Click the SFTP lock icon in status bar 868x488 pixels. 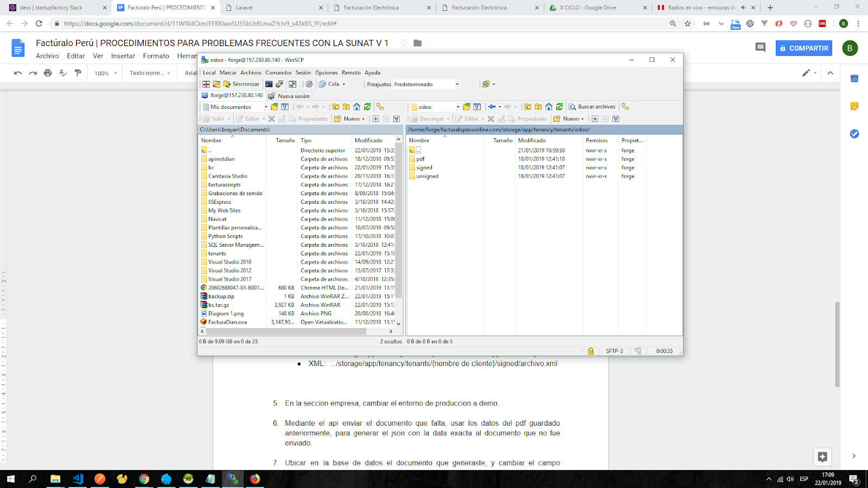pos(590,351)
